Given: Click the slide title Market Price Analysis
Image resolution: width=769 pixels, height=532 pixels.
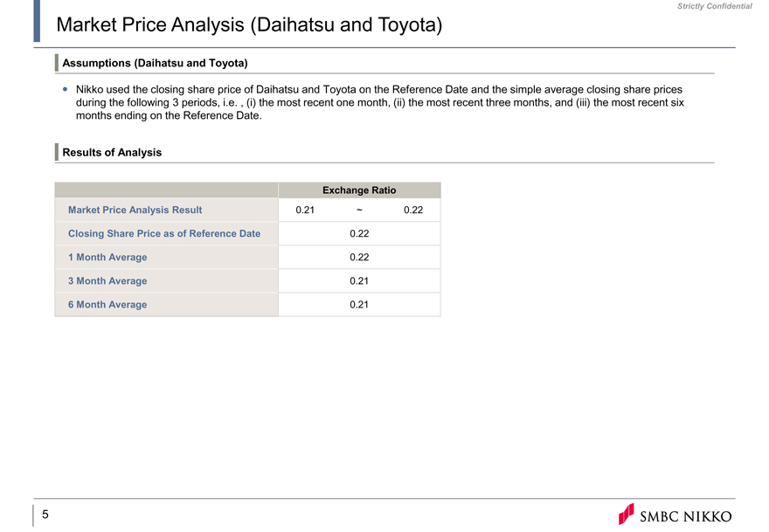Looking at the screenshot, I should click(248, 25).
